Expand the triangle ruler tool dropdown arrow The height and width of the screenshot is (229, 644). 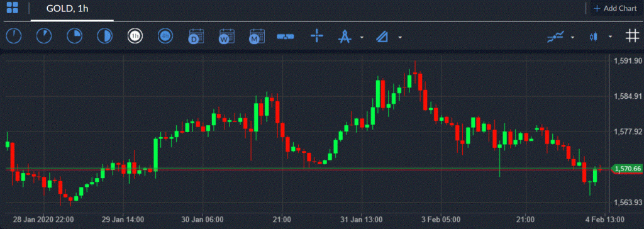point(399,37)
